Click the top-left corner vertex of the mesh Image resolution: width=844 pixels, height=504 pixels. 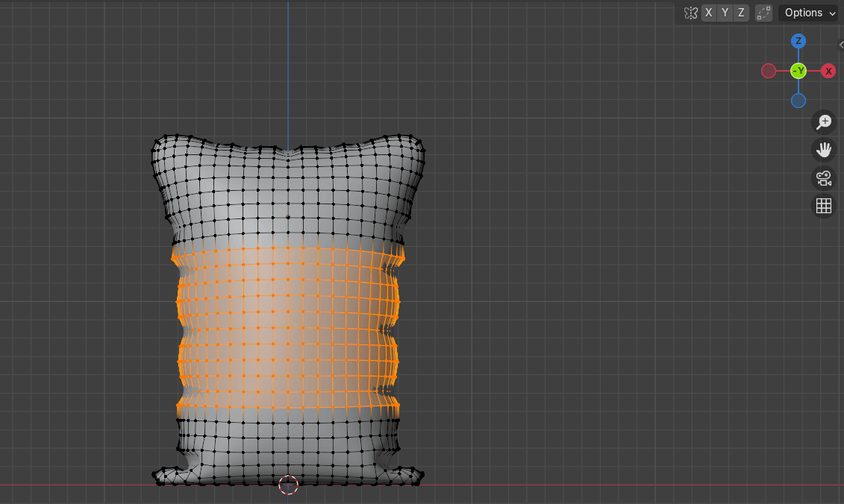156,140
